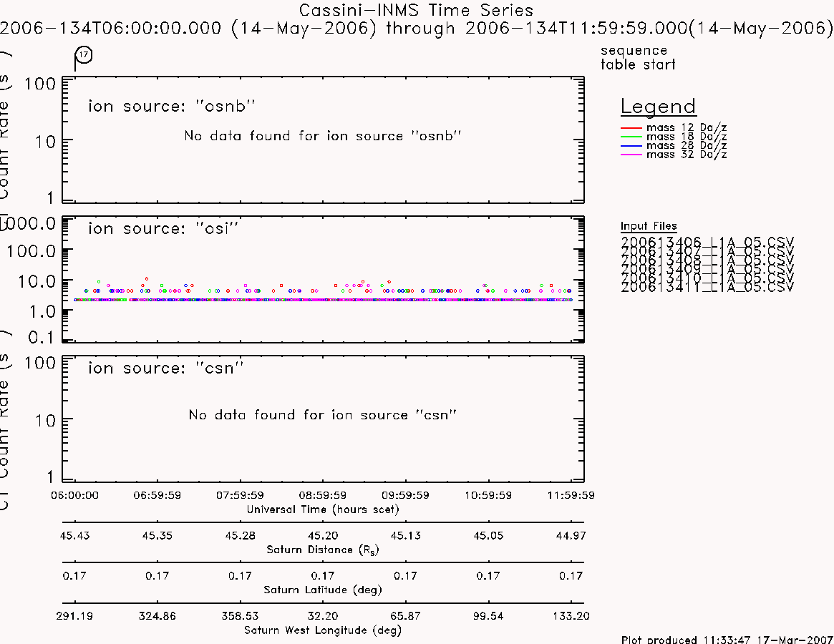Viewport: 834px width, 644px height.
Task: Click the Universal Time (hours scet) axis title
Action: (322, 509)
